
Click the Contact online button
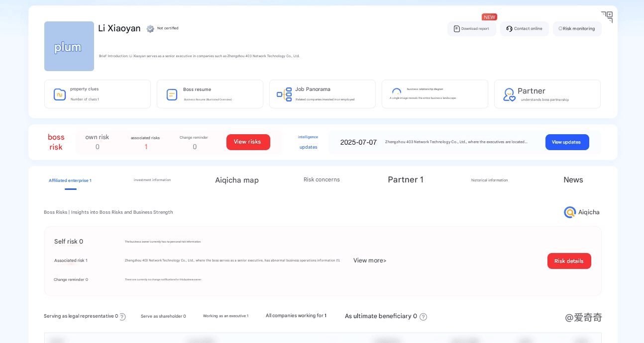(x=524, y=29)
